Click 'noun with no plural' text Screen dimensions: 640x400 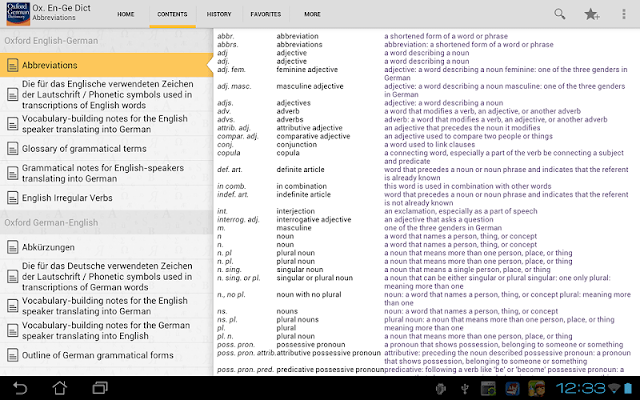(x=309, y=294)
